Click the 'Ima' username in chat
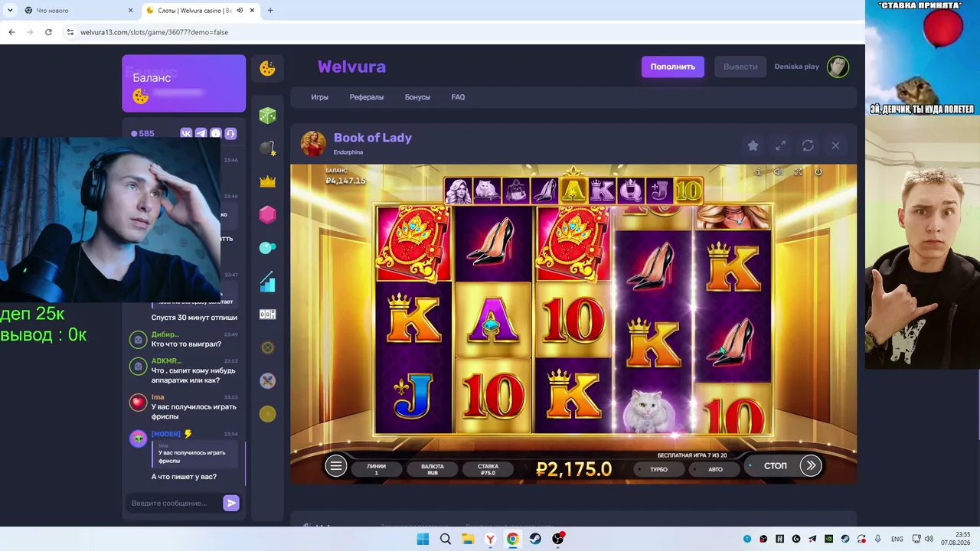 click(158, 397)
